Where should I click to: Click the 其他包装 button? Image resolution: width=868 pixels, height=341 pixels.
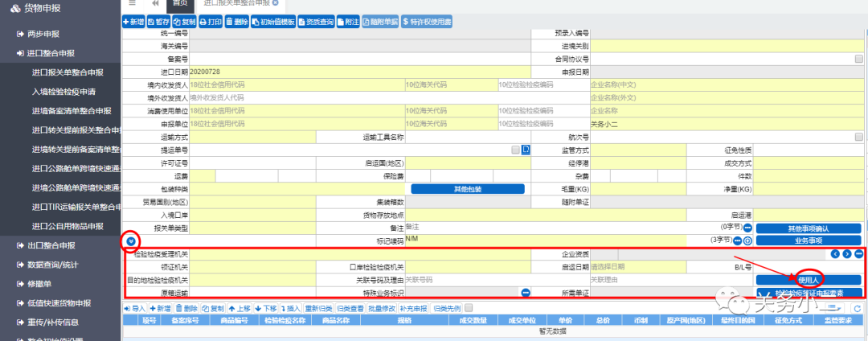pos(467,188)
